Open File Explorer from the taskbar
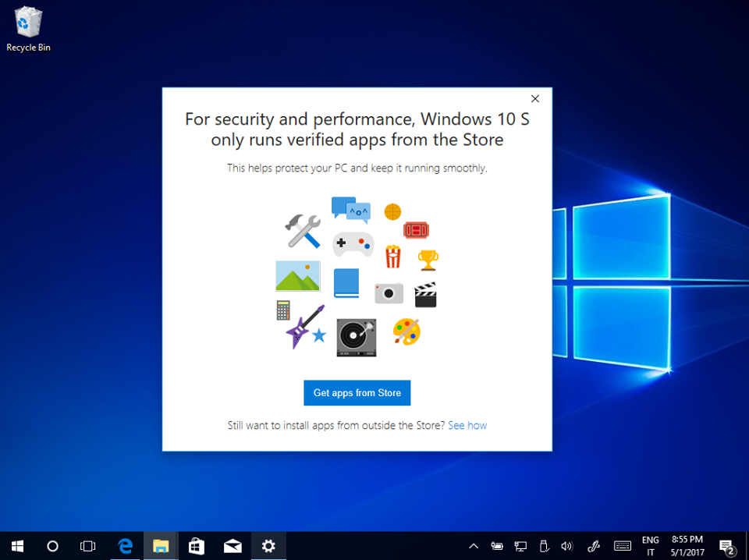Image resolution: width=749 pixels, height=560 pixels. pos(161,546)
